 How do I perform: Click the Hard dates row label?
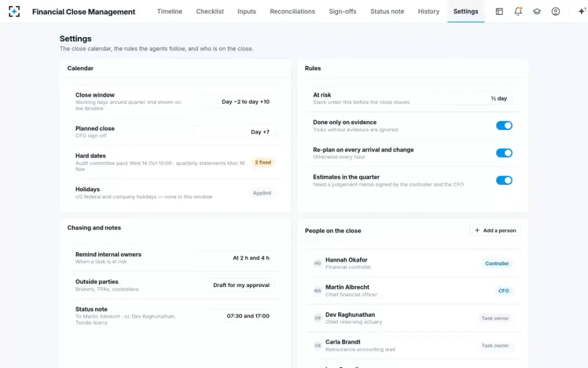tap(91, 156)
